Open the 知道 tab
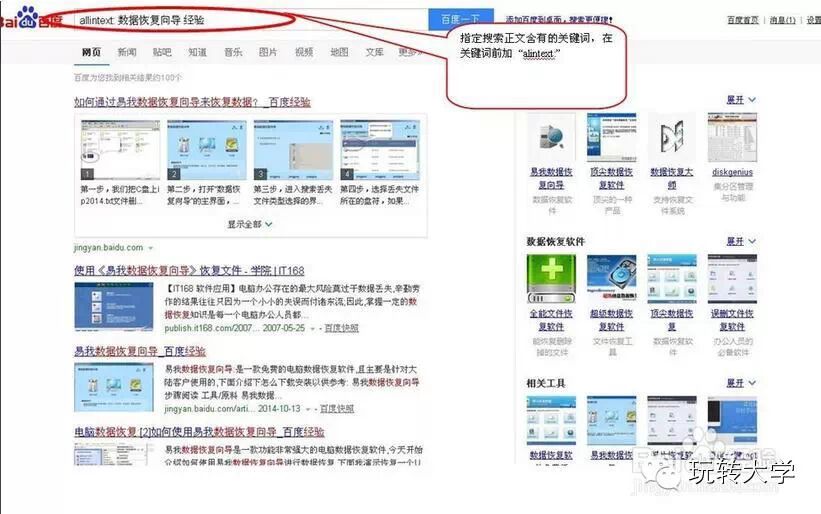The width and height of the screenshot is (821, 514). [197, 52]
